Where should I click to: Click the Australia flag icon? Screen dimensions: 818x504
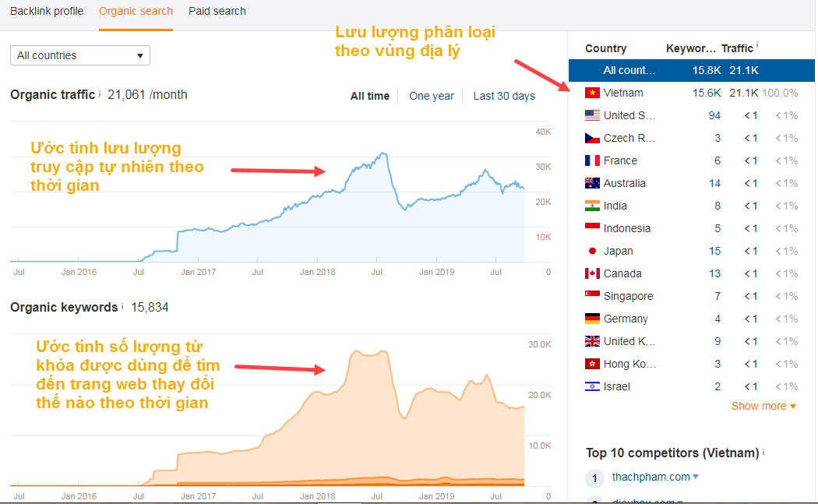[x=591, y=183]
